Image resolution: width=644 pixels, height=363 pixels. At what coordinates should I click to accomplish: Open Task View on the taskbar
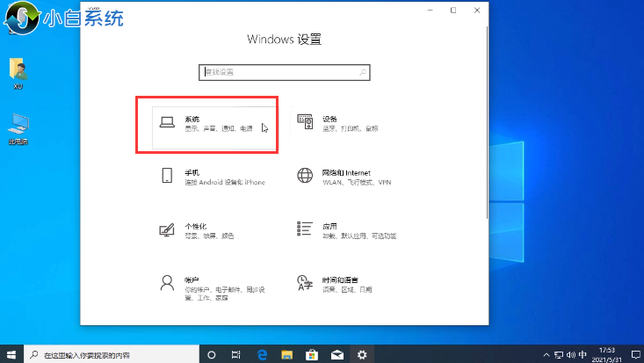(x=235, y=354)
